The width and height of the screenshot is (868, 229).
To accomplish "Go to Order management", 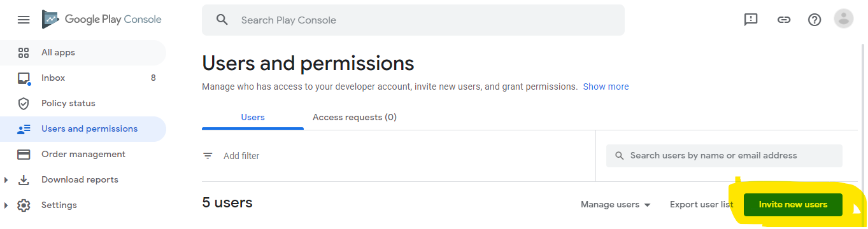I will (83, 155).
